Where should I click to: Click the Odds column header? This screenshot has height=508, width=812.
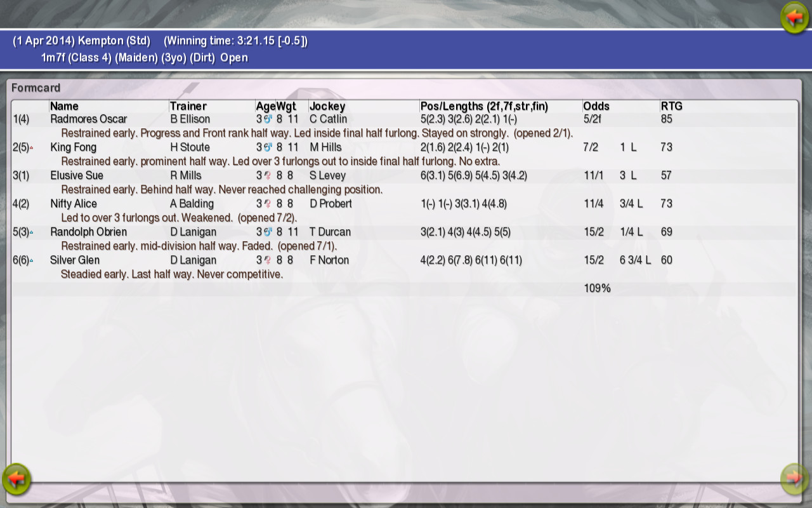(595, 106)
